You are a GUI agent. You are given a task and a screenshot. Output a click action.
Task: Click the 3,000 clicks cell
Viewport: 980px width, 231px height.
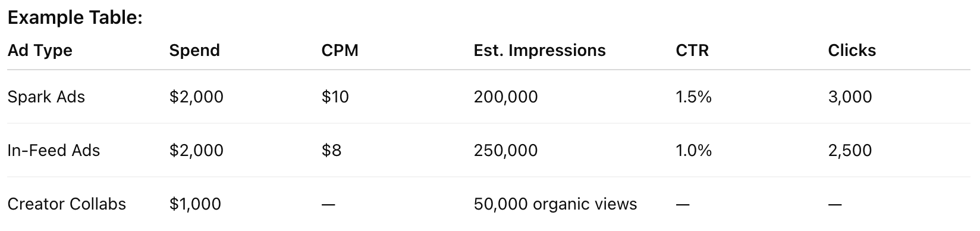[850, 96]
